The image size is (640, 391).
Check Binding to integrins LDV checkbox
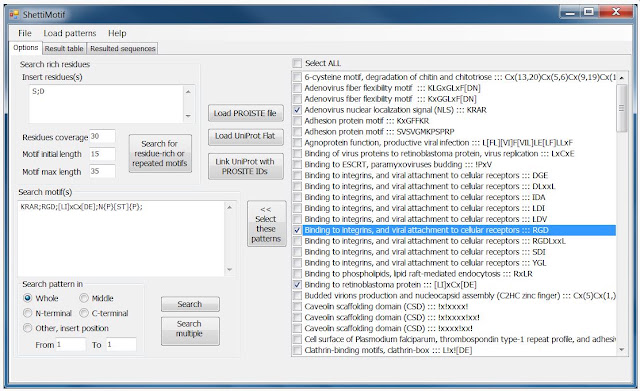coord(297,219)
